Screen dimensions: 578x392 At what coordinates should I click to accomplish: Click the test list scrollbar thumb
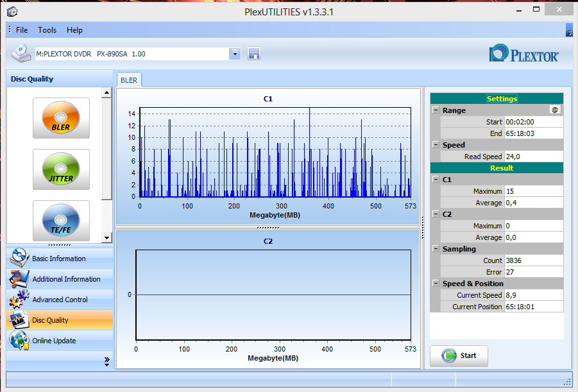point(107,149)
